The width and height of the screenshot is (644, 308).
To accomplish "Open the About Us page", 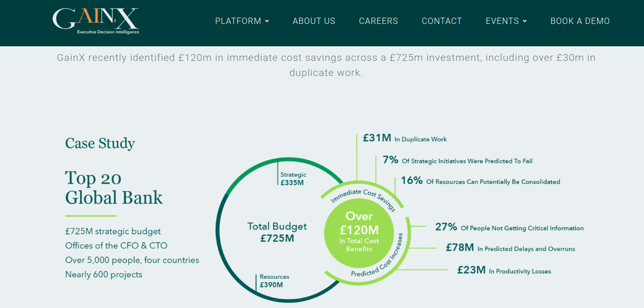I will (x=314, y=21).
